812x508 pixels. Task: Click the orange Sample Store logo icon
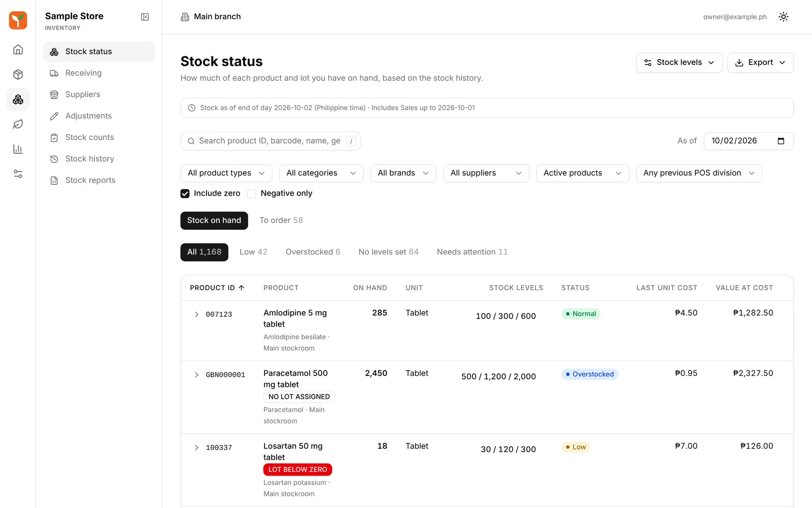pyautogui.click(x=18, y=20)
